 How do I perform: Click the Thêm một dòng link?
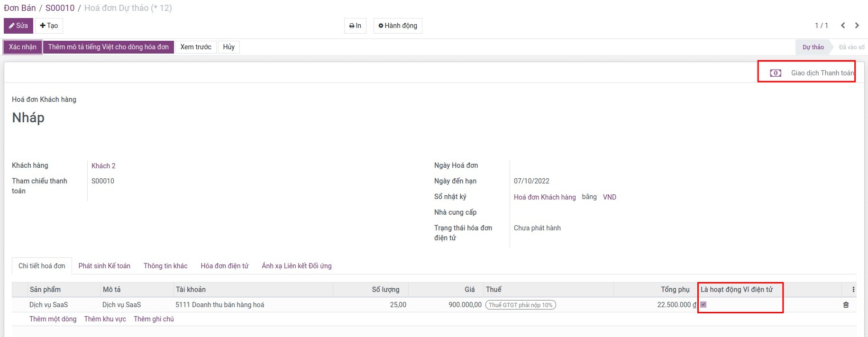pyautogui.click(x=53, y=319)
